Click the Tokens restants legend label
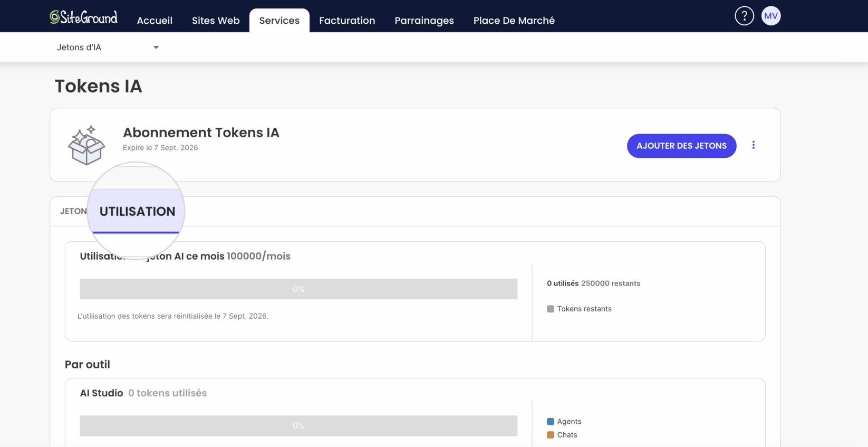The height and width of the screenshot is (447, 868). [x=584, y=309]
